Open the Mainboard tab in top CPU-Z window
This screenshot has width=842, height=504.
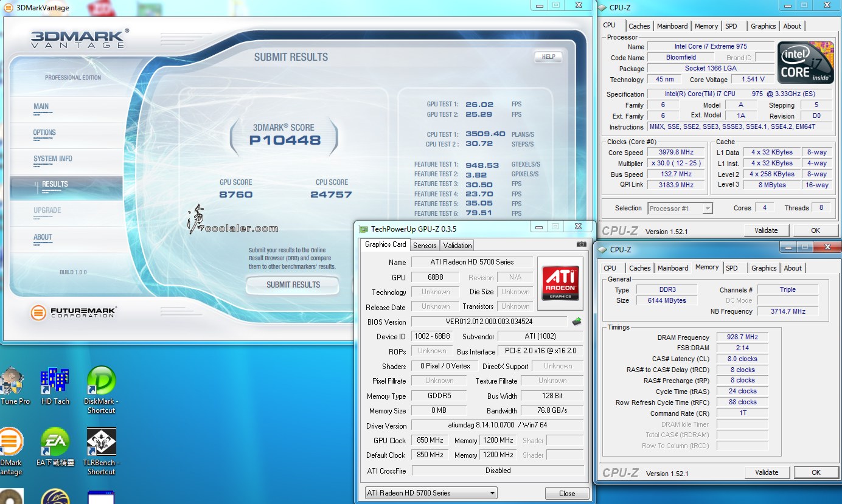pos(672,26)
